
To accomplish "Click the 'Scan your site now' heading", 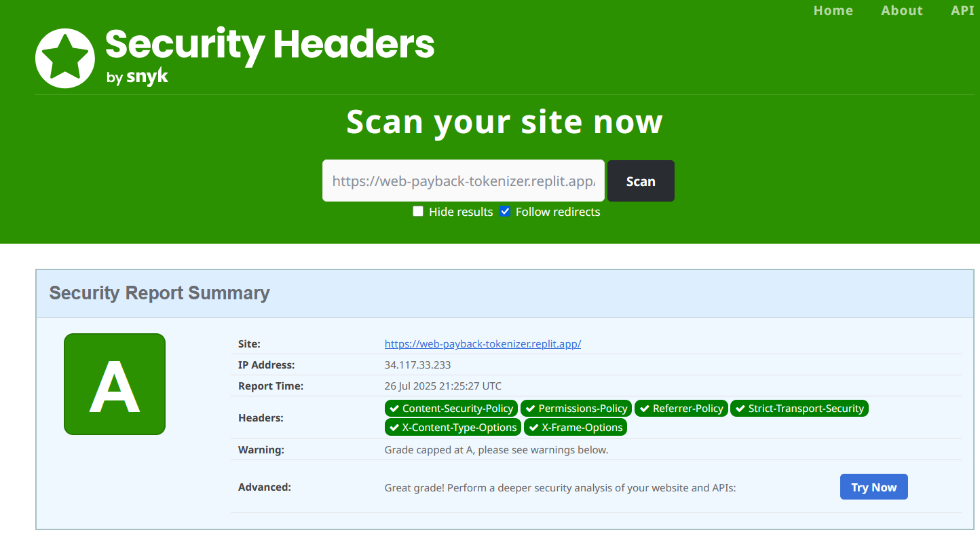I will pos(504,121).
